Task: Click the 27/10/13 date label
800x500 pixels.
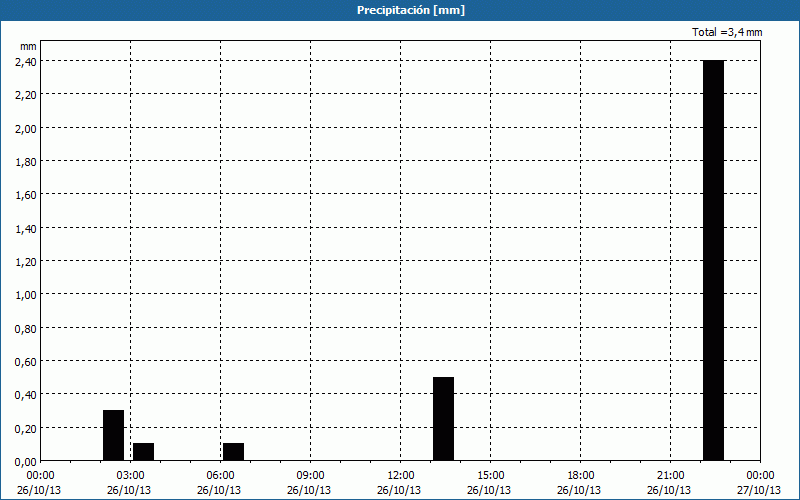Action: (759, 490)
